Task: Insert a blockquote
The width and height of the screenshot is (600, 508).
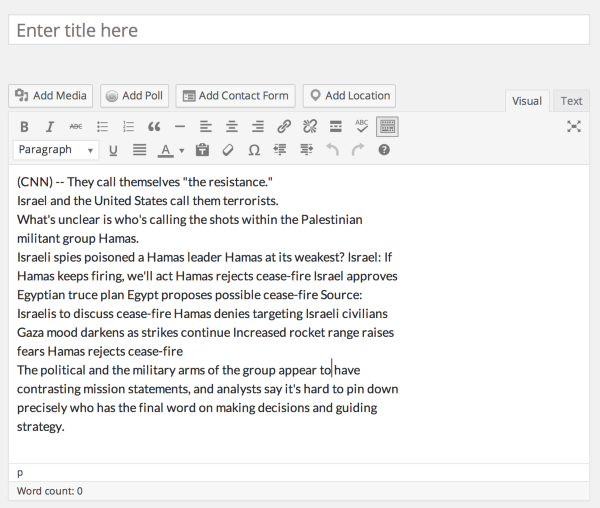Action: point(153,127)
